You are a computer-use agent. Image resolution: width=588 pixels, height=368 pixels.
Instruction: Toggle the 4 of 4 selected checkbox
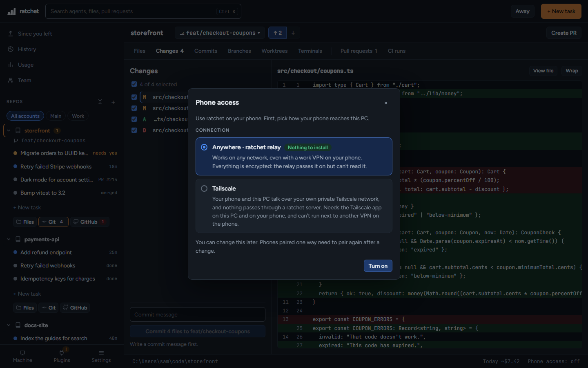(134, 84)
